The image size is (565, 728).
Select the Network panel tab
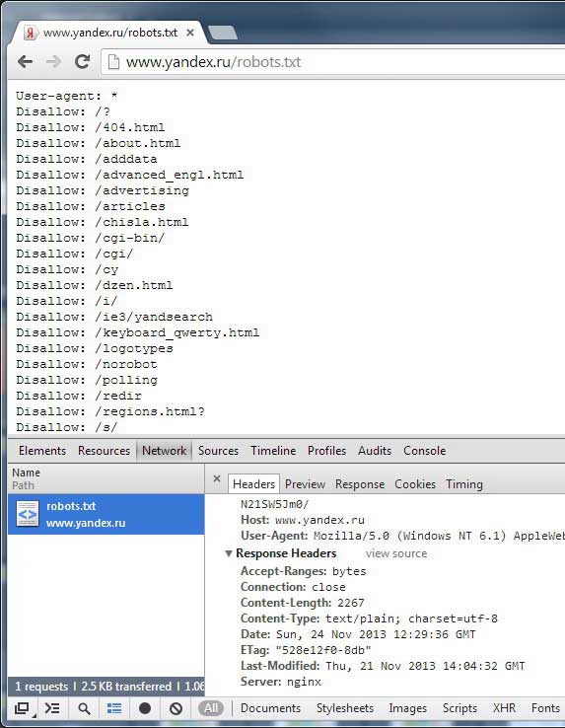click(x=164, y=451)
